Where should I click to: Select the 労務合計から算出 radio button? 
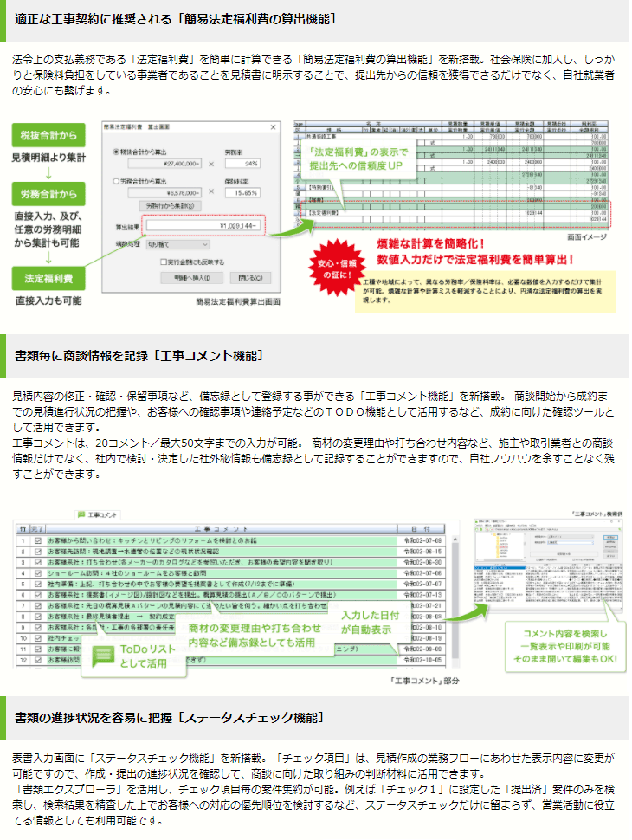pos(118,182)
